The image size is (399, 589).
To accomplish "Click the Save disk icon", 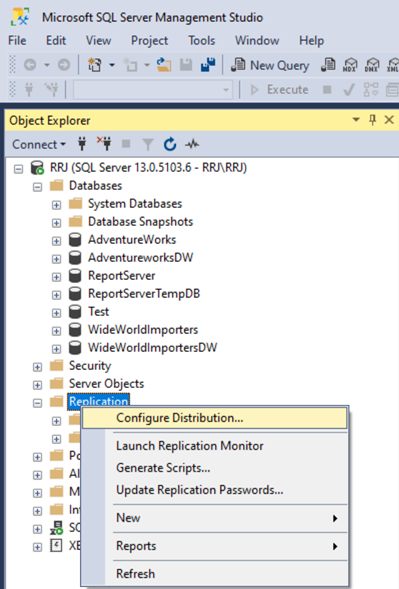I will tap(186, 65).
